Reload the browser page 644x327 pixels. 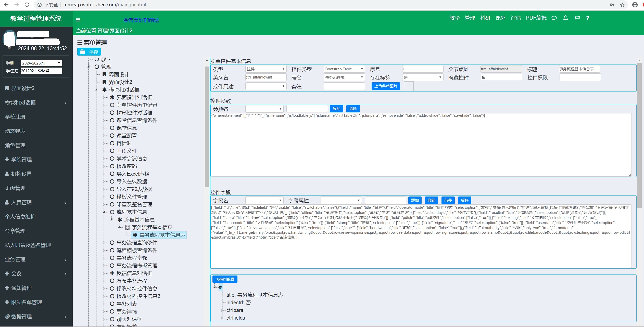27,5
